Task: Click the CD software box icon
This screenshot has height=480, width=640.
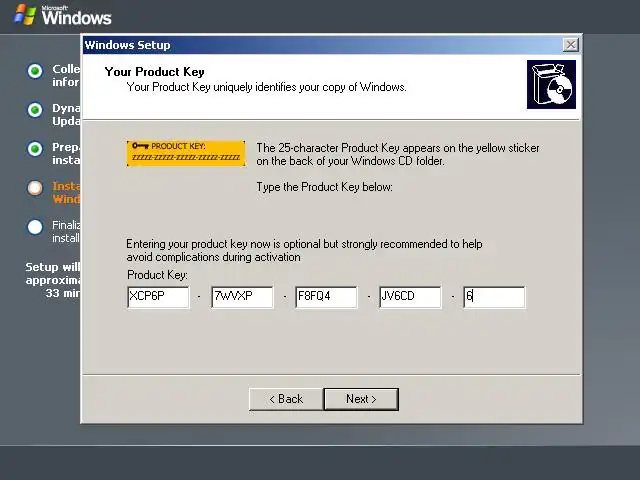Action: click(551, 84)
